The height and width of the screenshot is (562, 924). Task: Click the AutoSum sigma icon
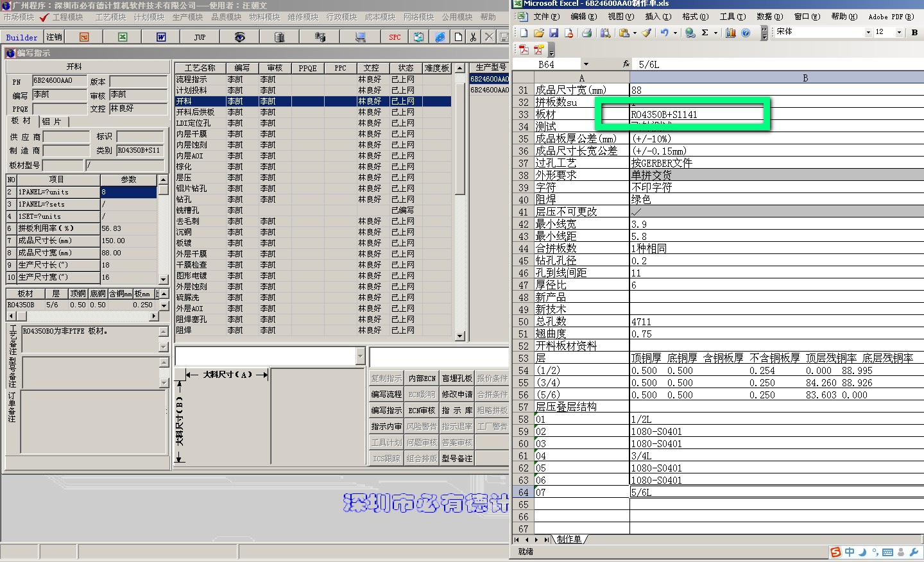tap(705, 33)
